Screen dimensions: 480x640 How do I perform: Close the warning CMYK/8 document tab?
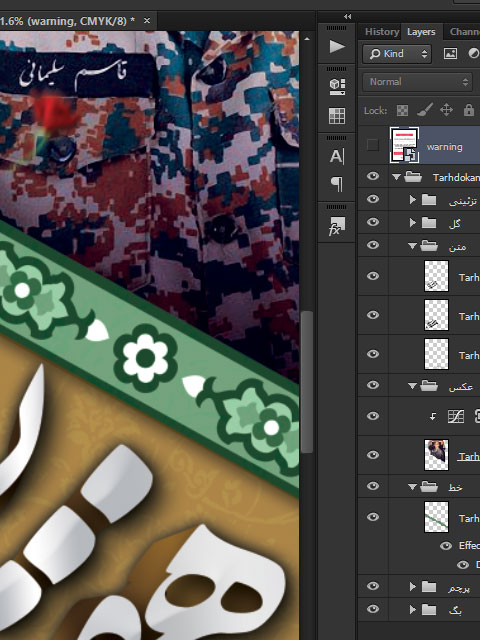click(147, 20)
